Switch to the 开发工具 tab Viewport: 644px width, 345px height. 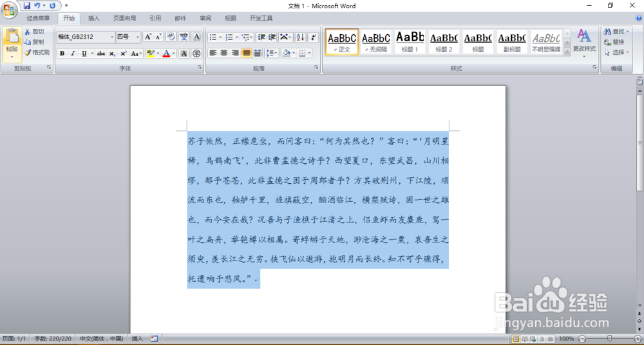pos(261,18)
